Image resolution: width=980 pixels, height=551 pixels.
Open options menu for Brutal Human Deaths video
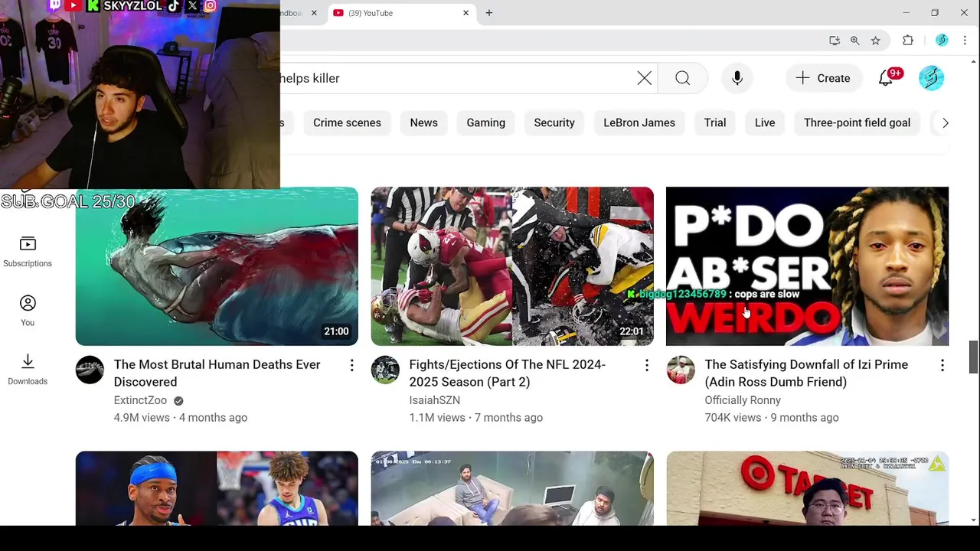coord(351,366)
